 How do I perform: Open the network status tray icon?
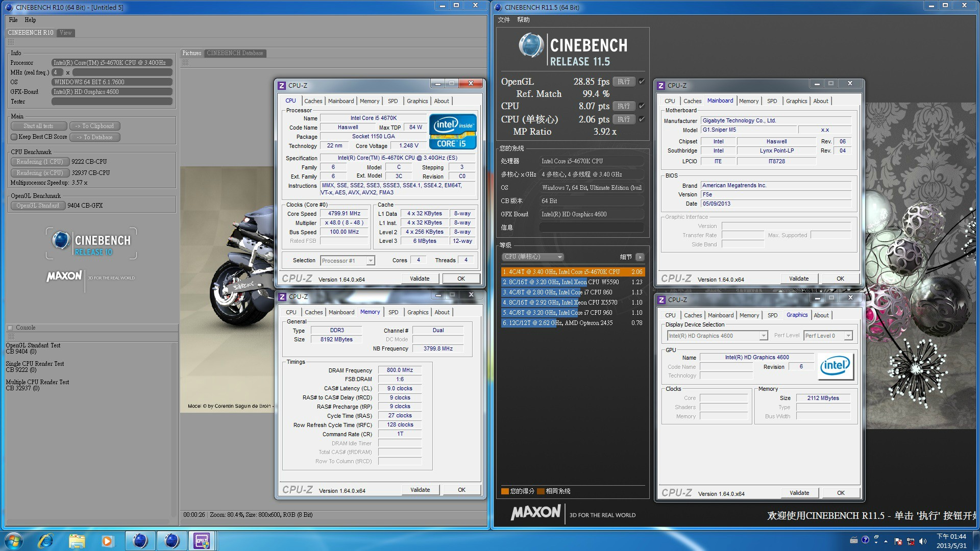tap(910, 541)
